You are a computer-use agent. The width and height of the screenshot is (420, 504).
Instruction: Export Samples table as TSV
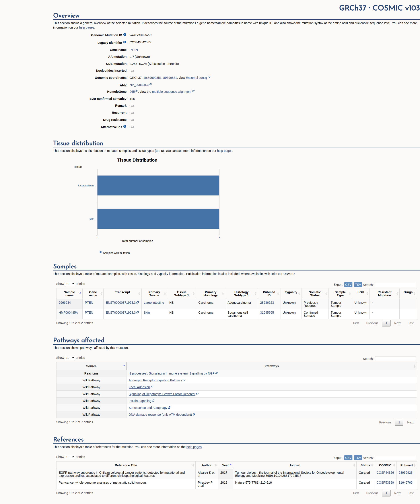358,285
